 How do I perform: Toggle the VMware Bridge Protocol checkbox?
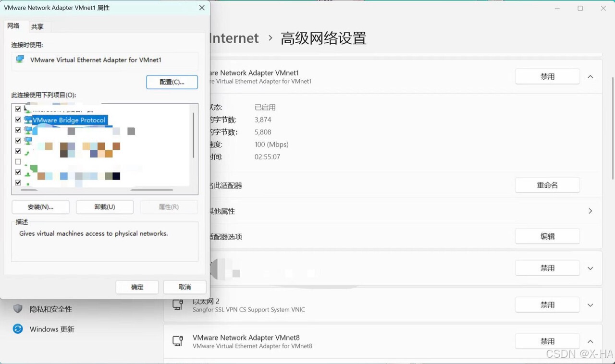point(18,120)
